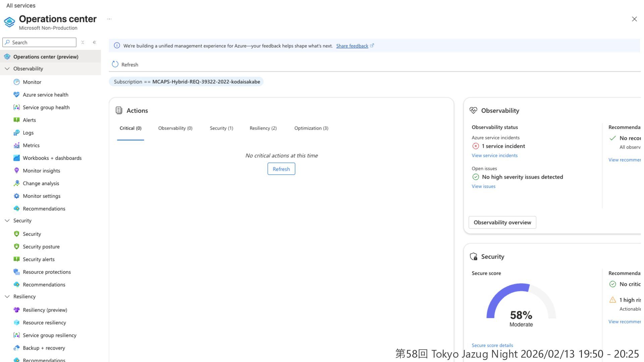Open Backup + recovery icon
This screenshot has width=644, height=362.
16,348
